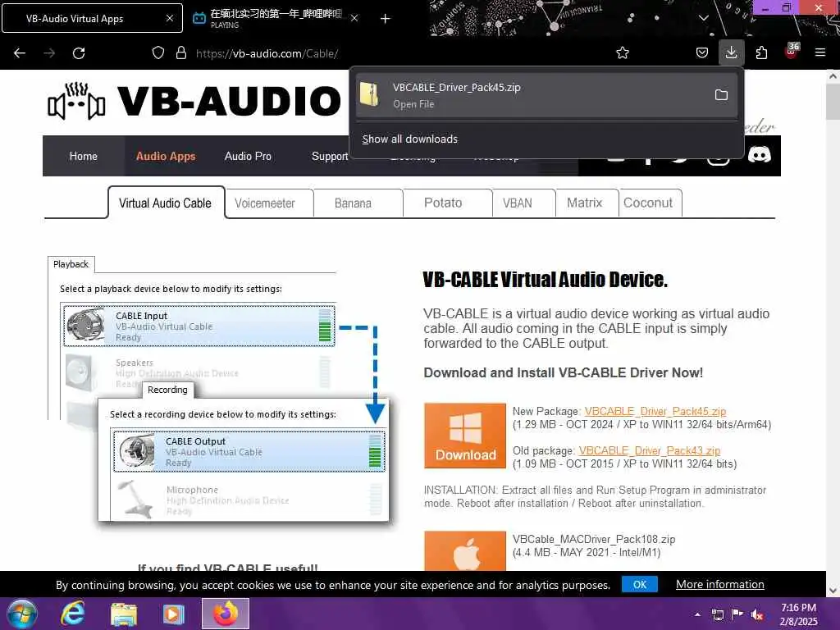
Task: Click the page vertical scrollbar thumb
Action: coord(833,102)
